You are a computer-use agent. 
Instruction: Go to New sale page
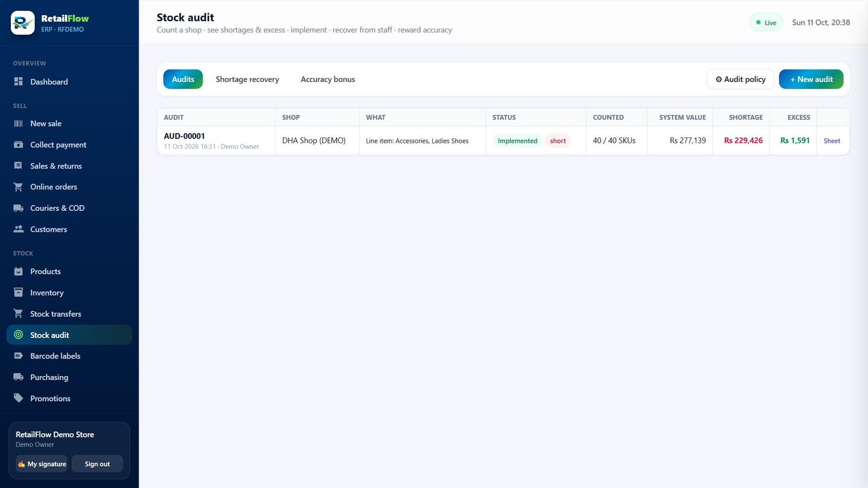coord(69,124)
